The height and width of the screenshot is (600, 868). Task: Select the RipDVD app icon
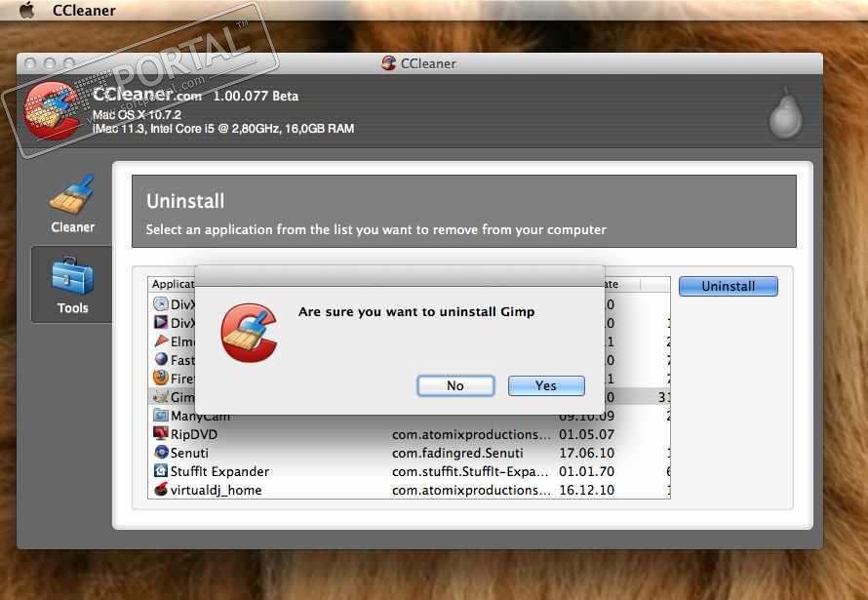(x=161, y=433)
